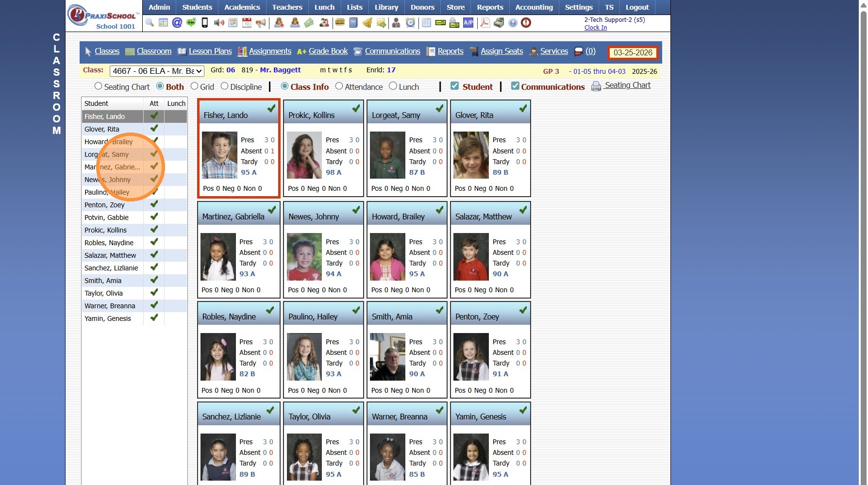The width and height of the screenshot is (868, 485).
Task: Open the Services link
Action: pyautogui.click(x=554, y=51)
